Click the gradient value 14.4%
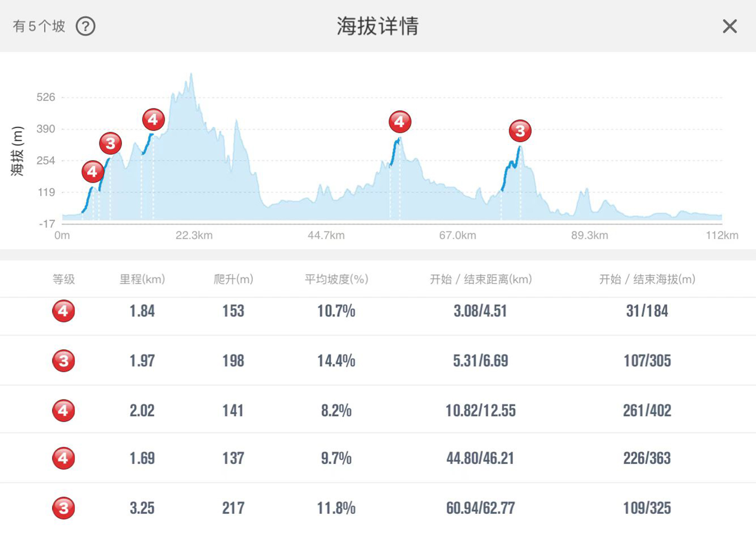This screenshot has width=756, height=533. [337, 361]
